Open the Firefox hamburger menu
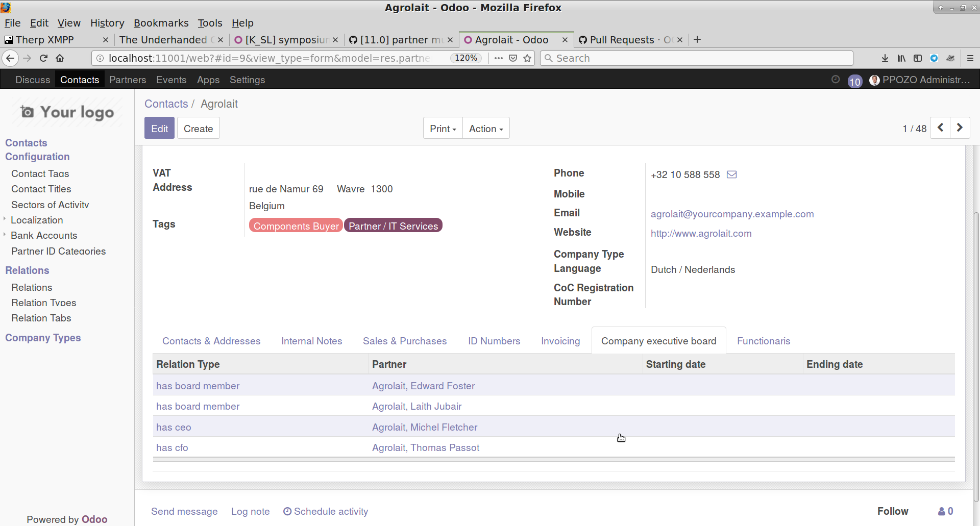The height and width of the screenshot is (526, 980). (970, 58)
